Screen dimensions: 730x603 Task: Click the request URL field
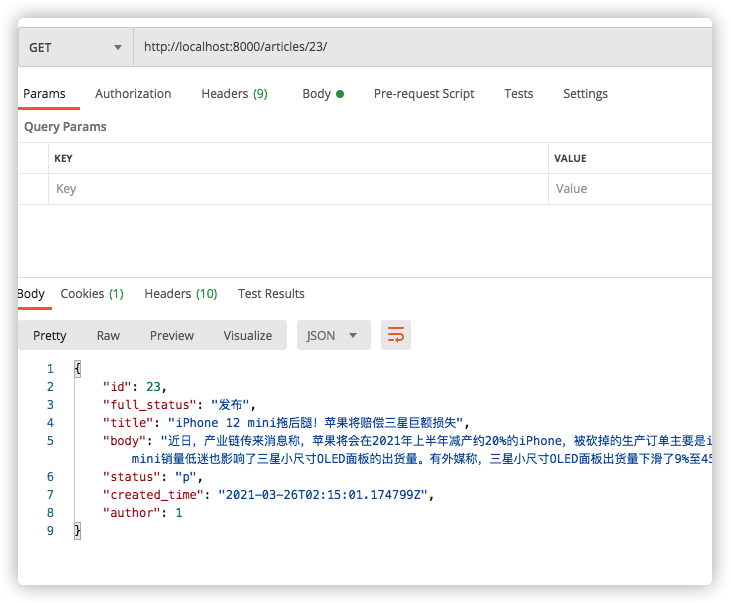(x=420, y=47)
